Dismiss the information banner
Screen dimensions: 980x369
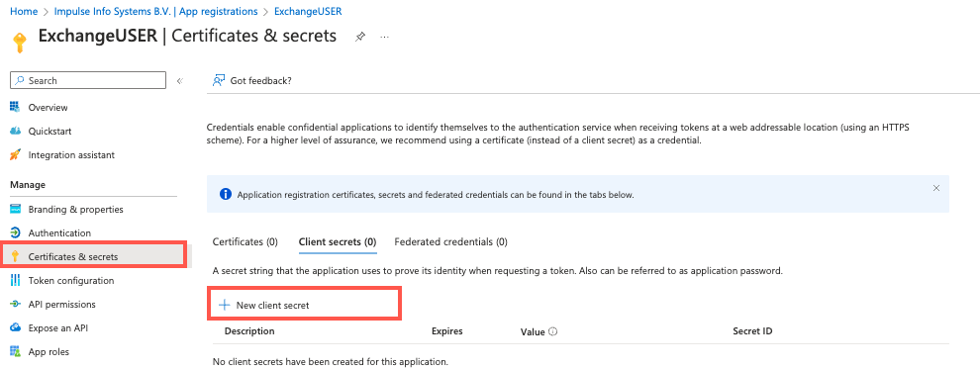click(936, 188)
